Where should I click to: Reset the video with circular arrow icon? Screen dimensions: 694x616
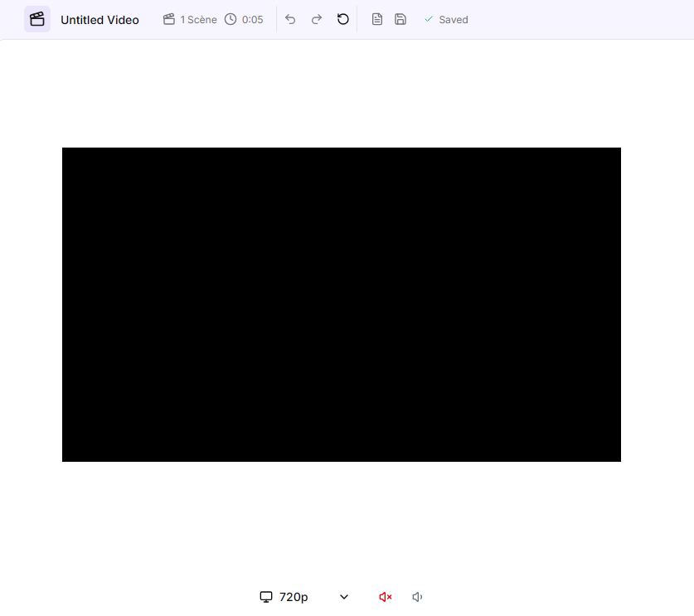tap(343, 19)
